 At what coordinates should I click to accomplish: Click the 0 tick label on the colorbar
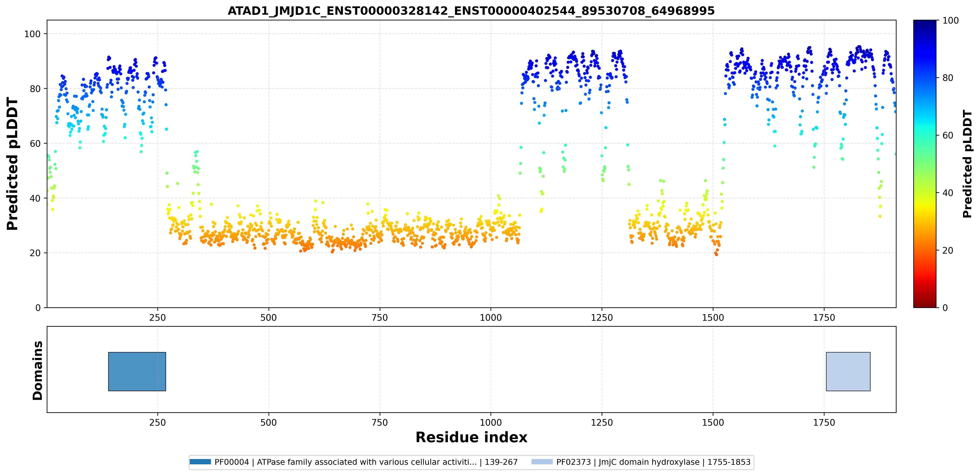click(x=945, y=307)
